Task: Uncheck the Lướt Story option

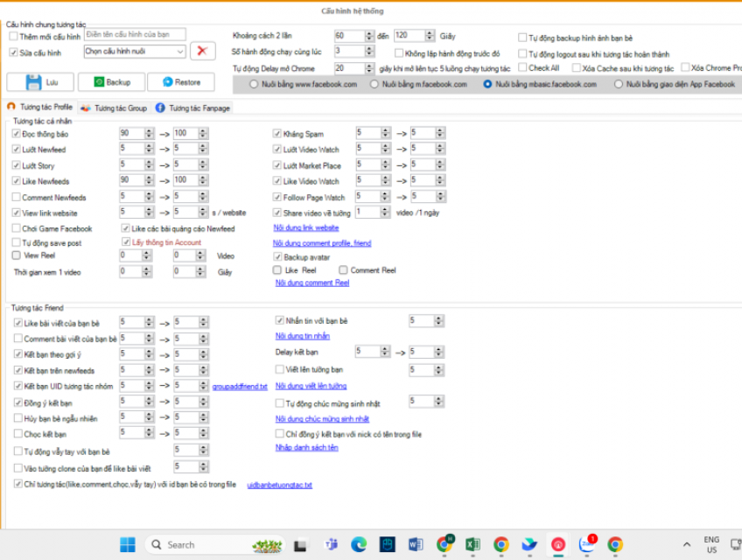Action: click(x=17, y=165)
